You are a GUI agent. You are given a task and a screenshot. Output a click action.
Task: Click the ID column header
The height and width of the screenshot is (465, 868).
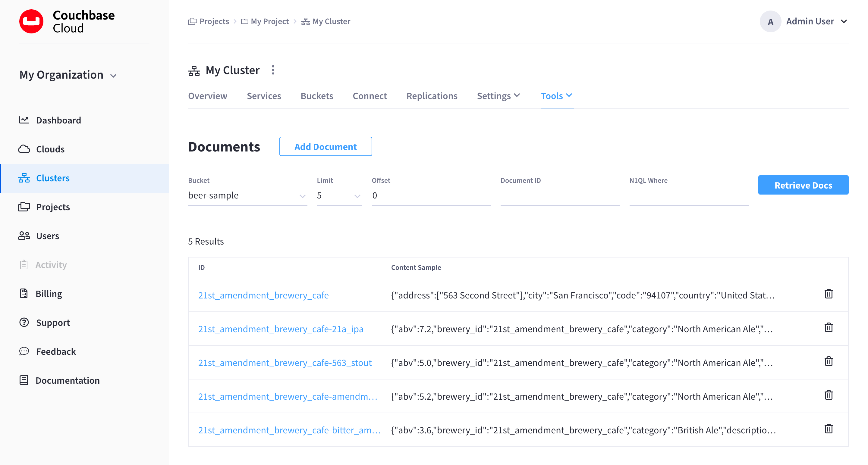click(x=201, y=267)
